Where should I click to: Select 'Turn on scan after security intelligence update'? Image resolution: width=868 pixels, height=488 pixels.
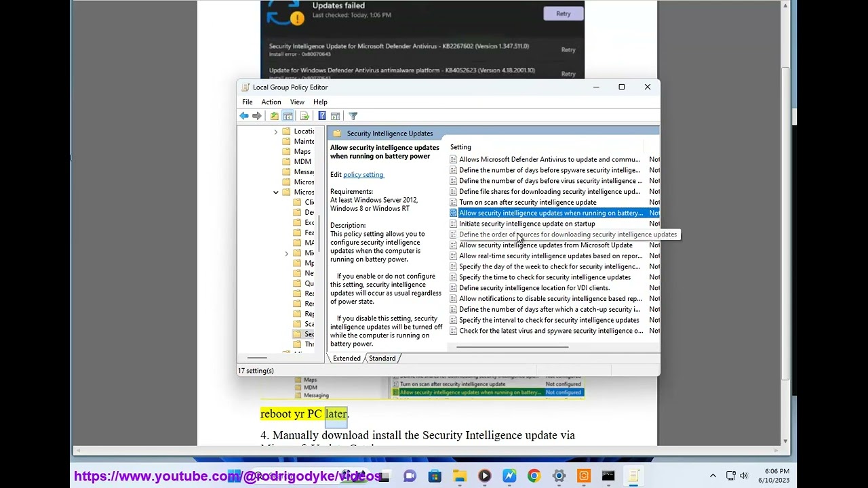point(528,203)
